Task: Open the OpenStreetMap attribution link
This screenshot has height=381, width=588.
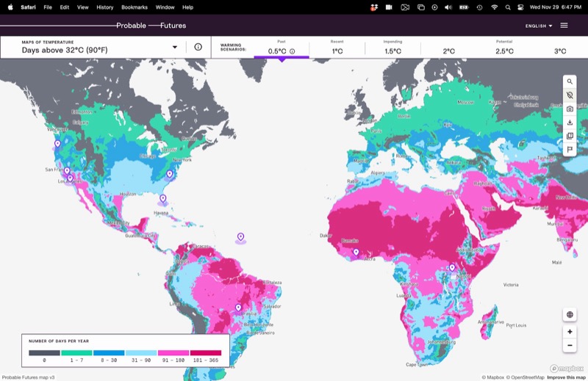Action: (525, 377)
